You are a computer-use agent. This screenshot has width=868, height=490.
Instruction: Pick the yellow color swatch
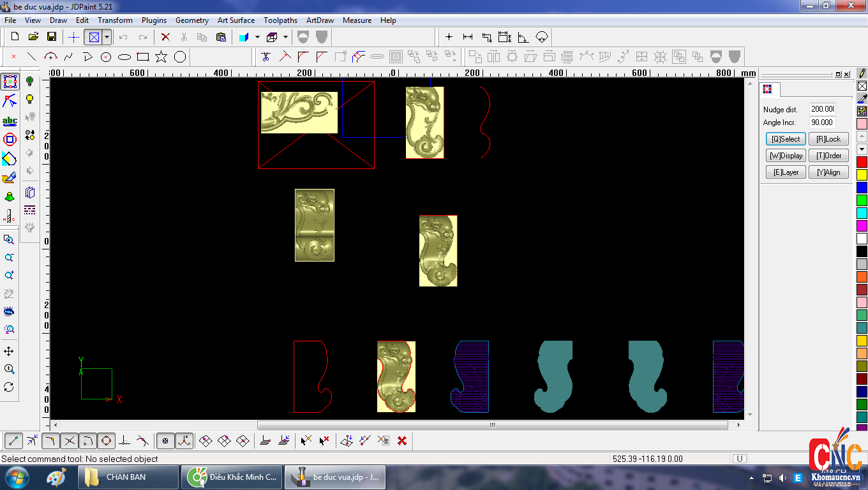pos(862,174)
